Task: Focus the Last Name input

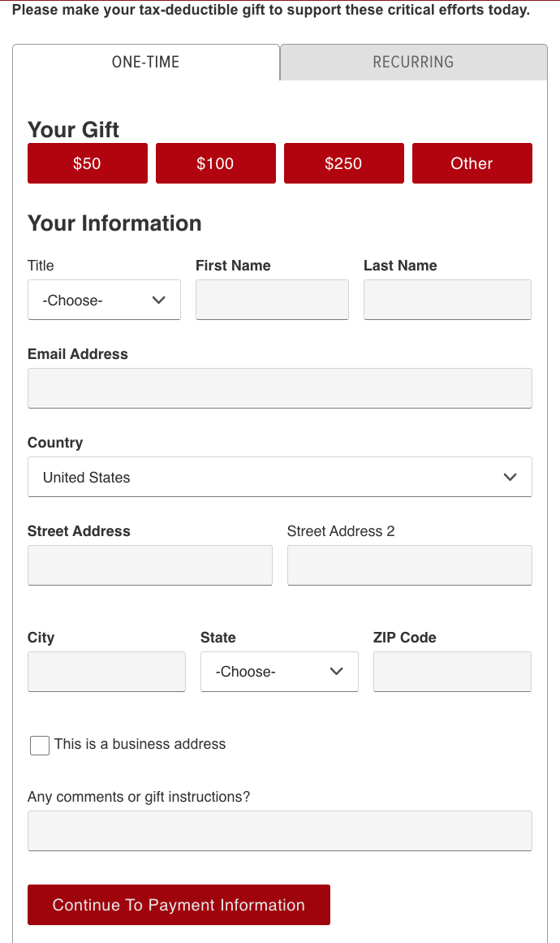Action: tap(447, 301)
